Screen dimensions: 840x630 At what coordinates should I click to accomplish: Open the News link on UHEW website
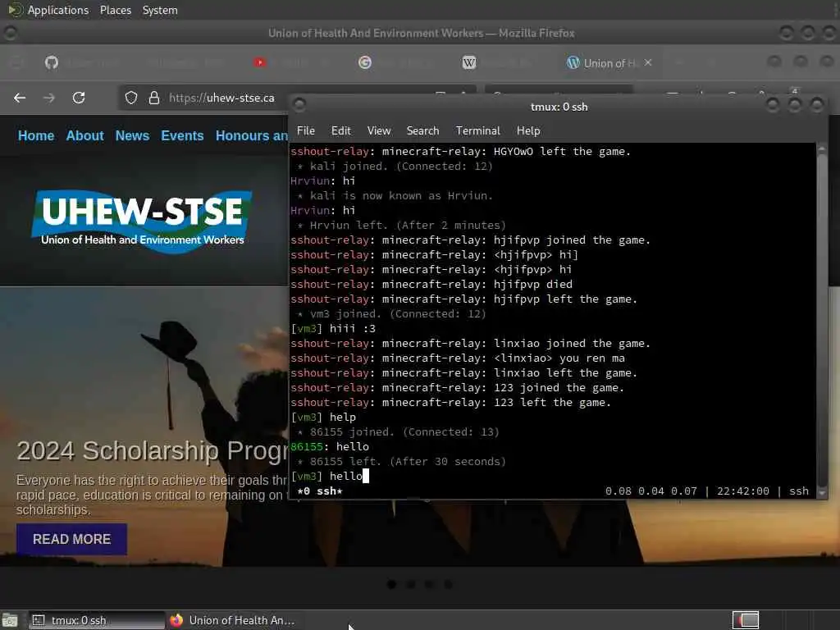pos(132,135)
